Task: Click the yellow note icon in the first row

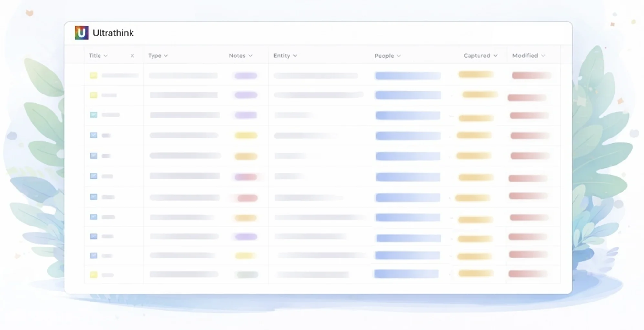Action: click(93, 75)
